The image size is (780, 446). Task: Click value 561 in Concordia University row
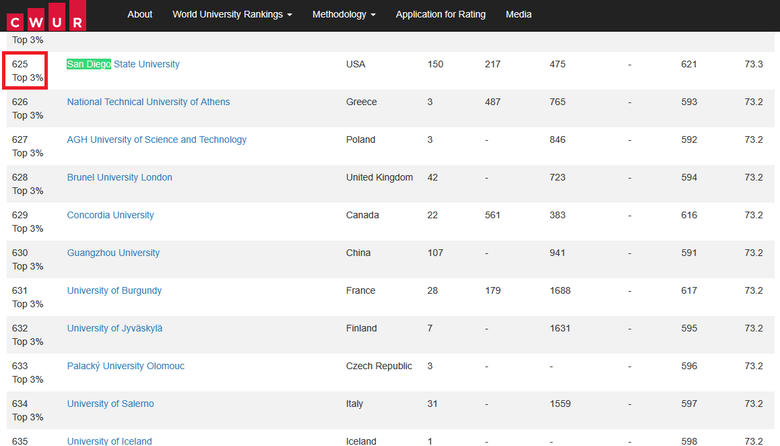point(492,215)
